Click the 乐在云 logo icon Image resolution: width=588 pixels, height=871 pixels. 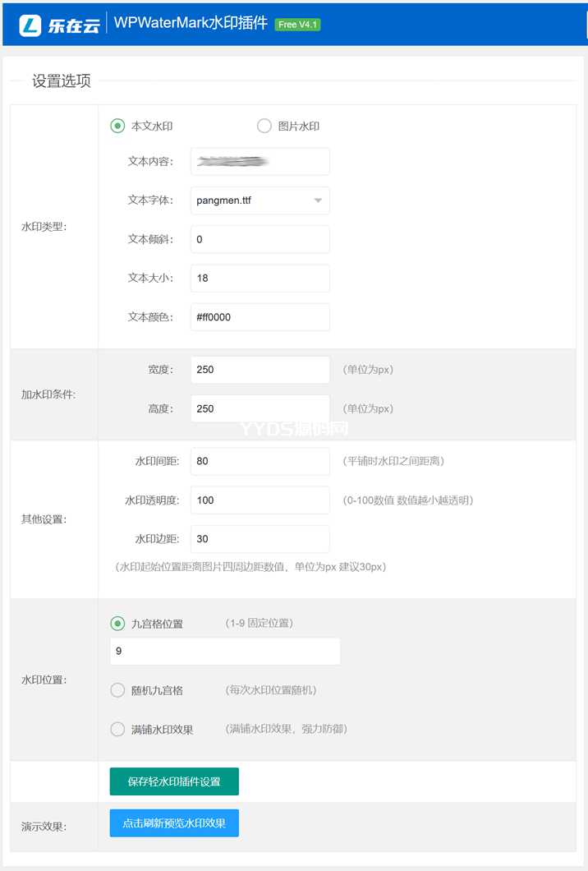30,25
